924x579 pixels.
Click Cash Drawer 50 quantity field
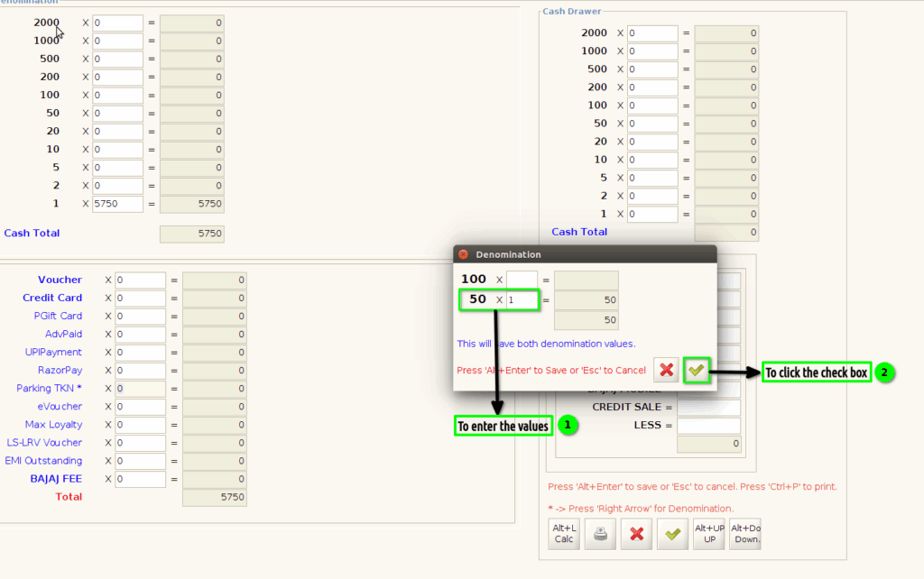652,124
